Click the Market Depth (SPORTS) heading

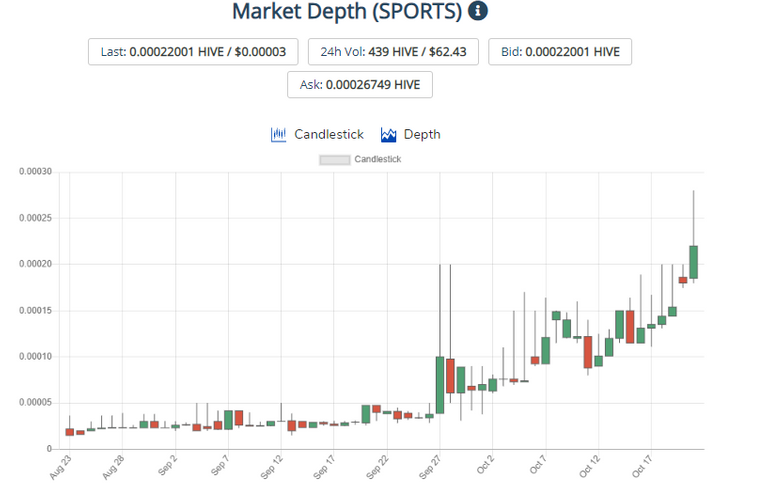click(x=347, y=11)
